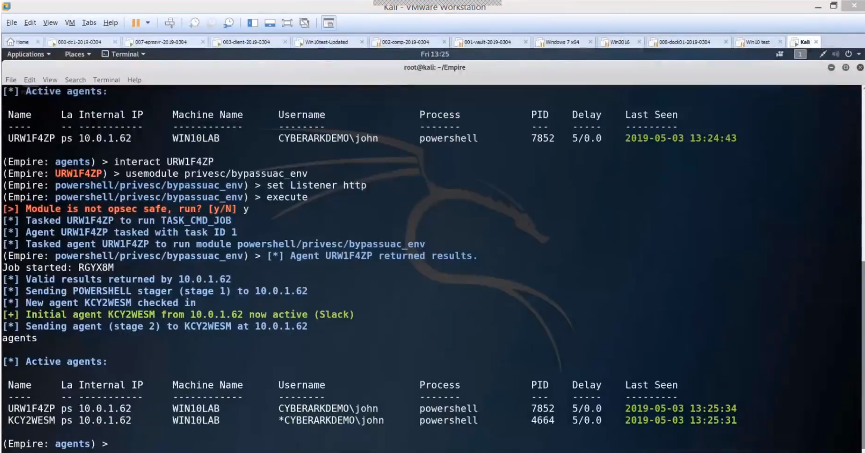Click last seen 2019-05-03 13:25:34
The height and width of the screenshot is (453, 865).
(x=680, y=408)
